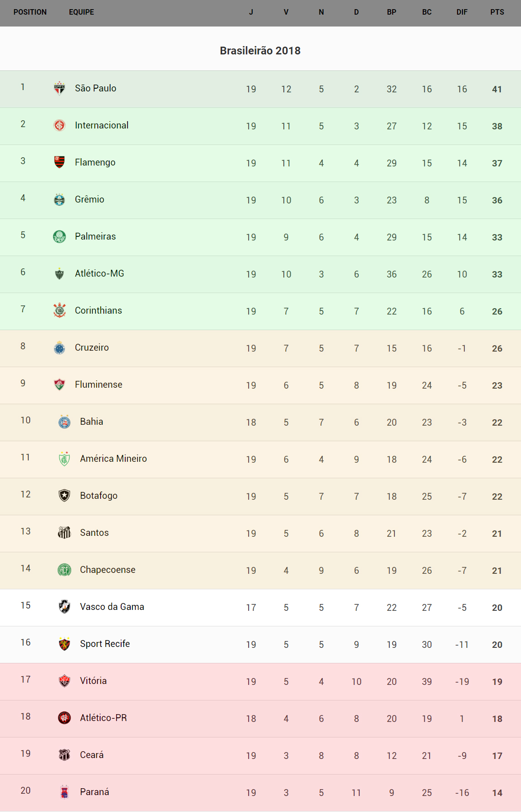Click the Botafogo star crest
This screenshot has height=812, width=521.
point(64,496)
